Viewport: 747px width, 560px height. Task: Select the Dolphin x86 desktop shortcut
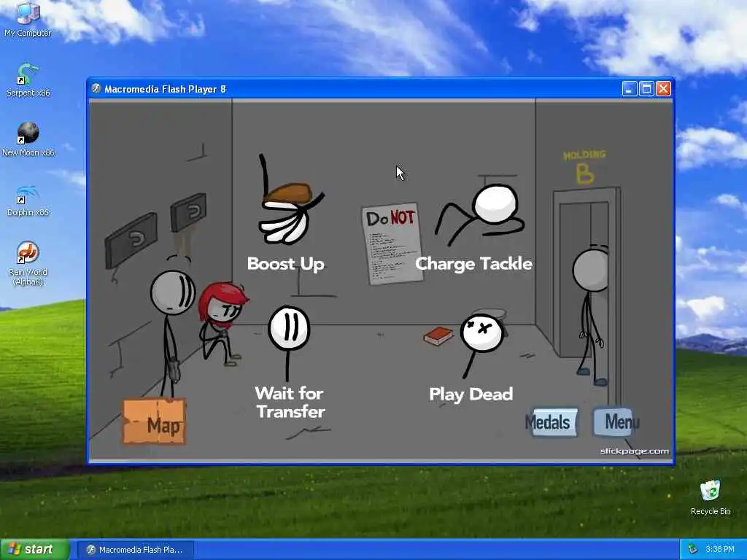pyautogui.click(x=28, y=200)
